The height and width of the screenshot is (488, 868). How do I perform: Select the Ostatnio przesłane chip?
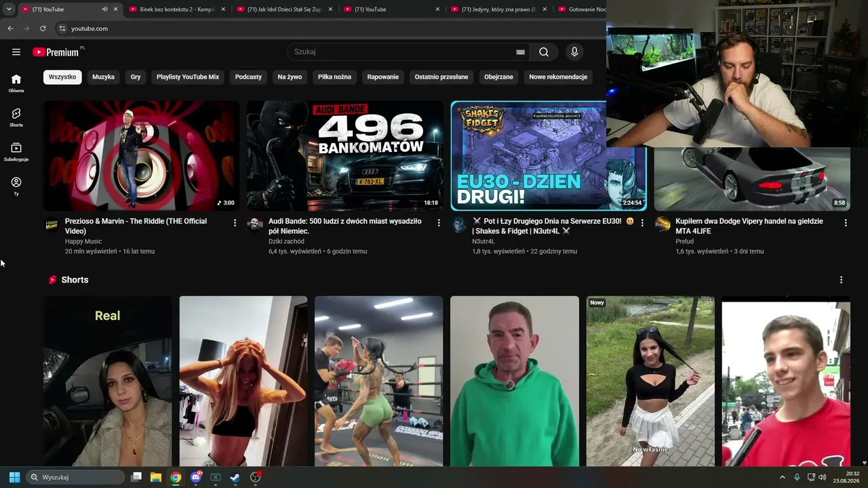(x=441, y=77)
